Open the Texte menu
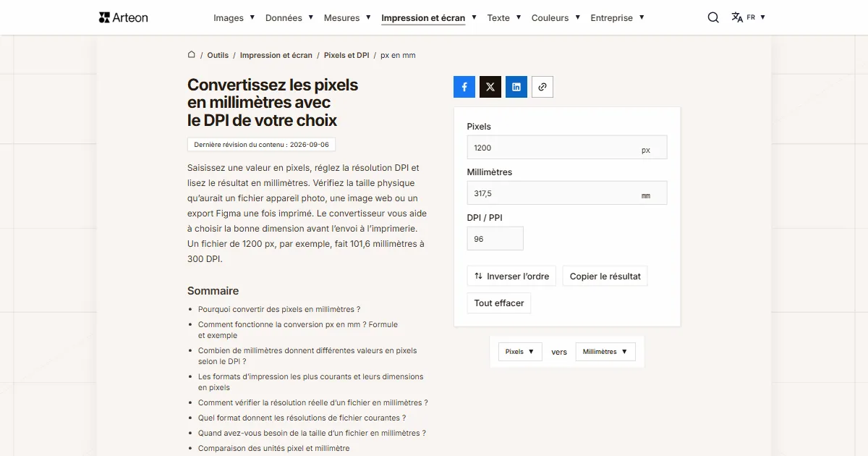 504,17
